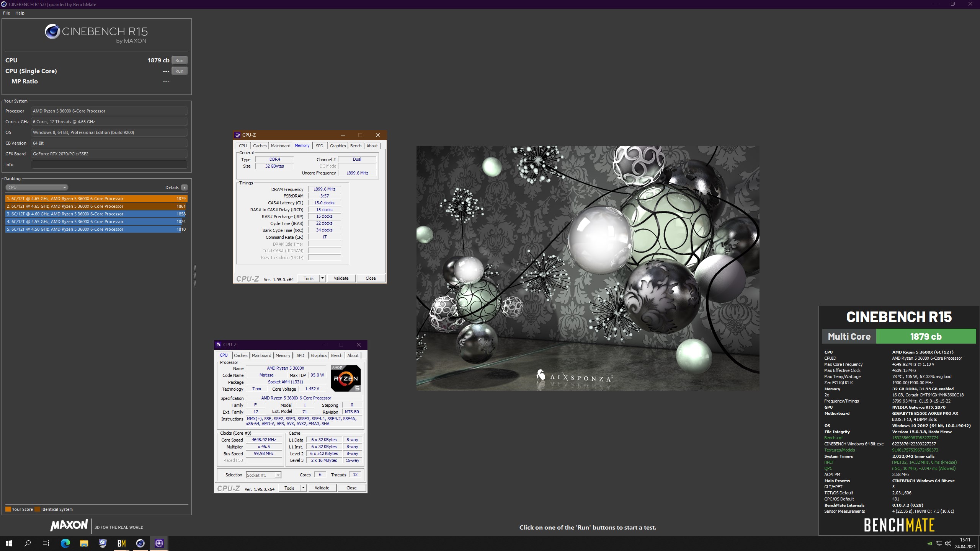980x551 pixels.
Task: Select ranking entry scoring 1861
Action: click(x=96, y=206)
